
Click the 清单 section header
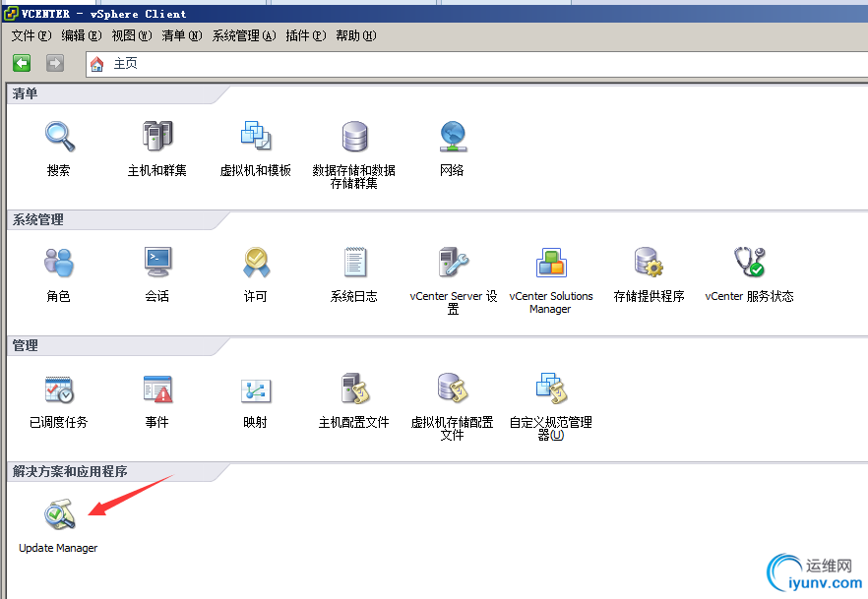pyautogui.click(x=25, y=93)
